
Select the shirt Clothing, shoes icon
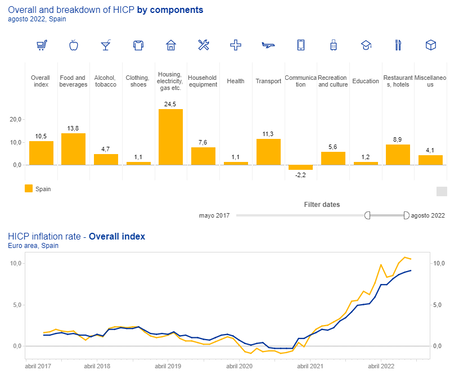138,45
